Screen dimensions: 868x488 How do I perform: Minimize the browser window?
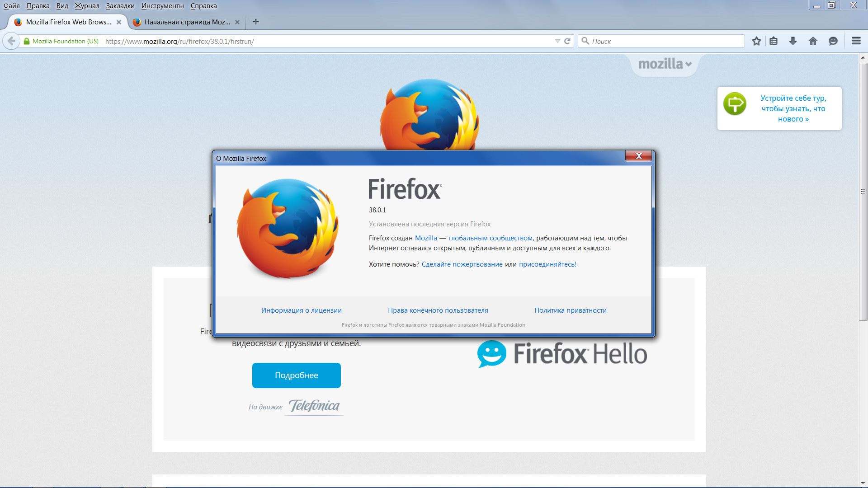[816, 6]
